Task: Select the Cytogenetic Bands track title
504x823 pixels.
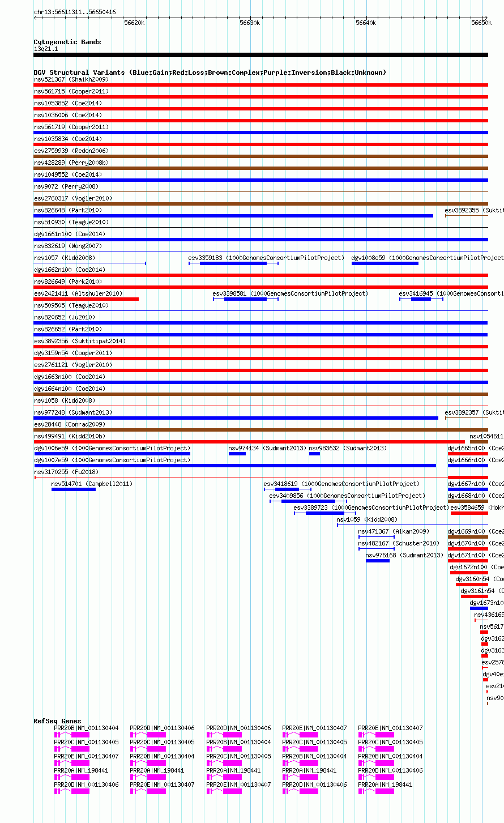Action: pos(67,42)
